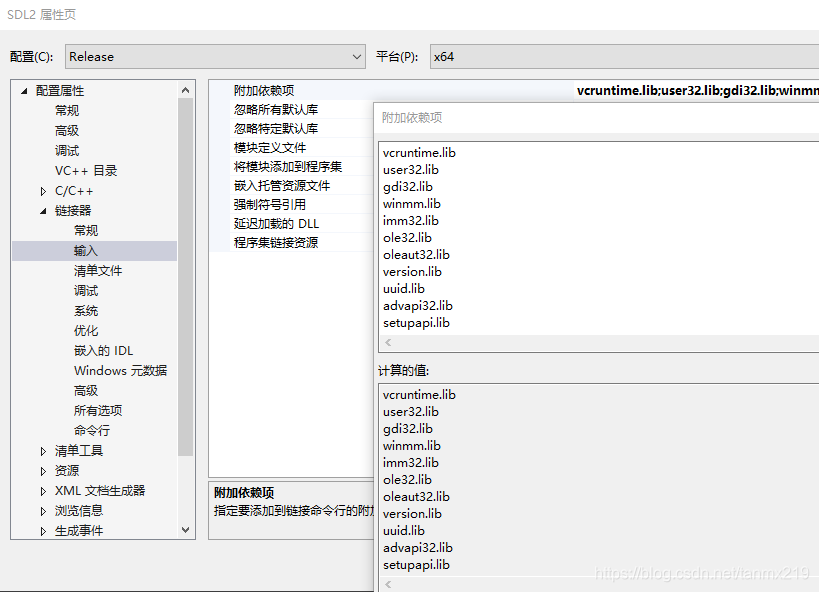Click uuid.lib in the editable list
This screenshot has width=819, height=592.
coord(404,289)
